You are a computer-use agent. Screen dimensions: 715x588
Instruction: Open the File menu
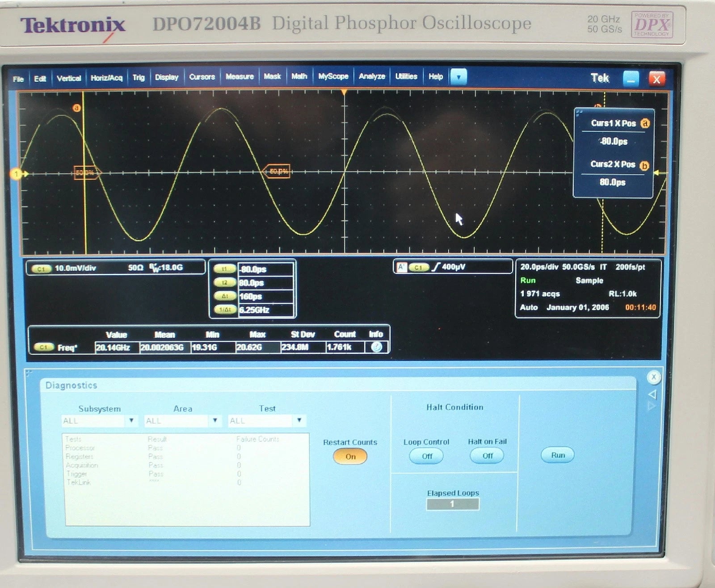click(x=18, y=79)
